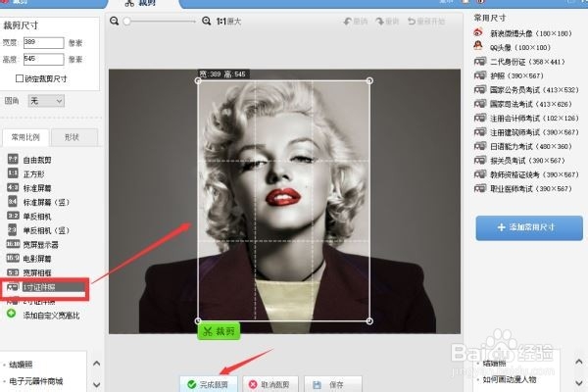This screenshot has width=588, height=392.
Task: Click the zoom out magnifier icon
Action: click(114, 21)
